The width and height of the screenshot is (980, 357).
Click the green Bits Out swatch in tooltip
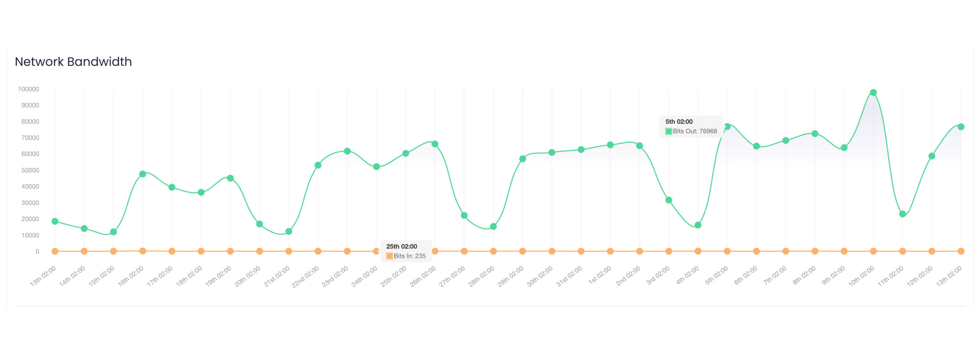click(668, 131)
